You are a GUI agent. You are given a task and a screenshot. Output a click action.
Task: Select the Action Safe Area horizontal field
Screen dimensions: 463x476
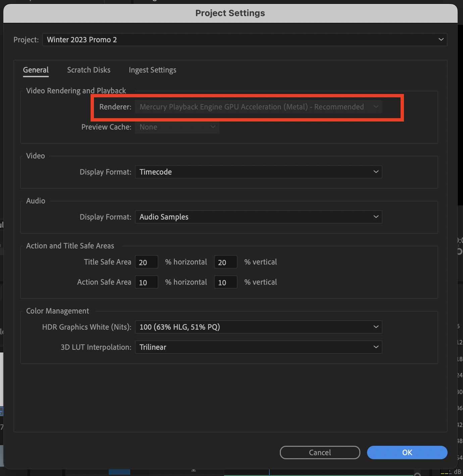pyautogui.click(x=146, y=282)
